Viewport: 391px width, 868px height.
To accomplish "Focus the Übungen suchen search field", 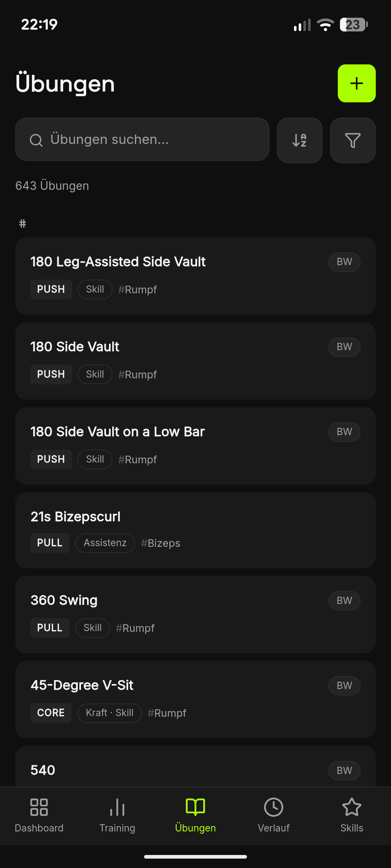I will (142, 139).
